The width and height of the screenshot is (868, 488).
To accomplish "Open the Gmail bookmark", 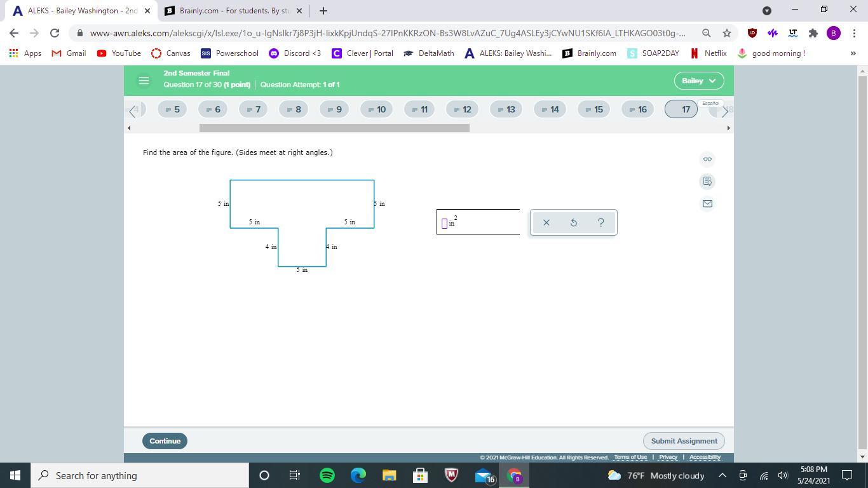I will click(x=69, y=53).
